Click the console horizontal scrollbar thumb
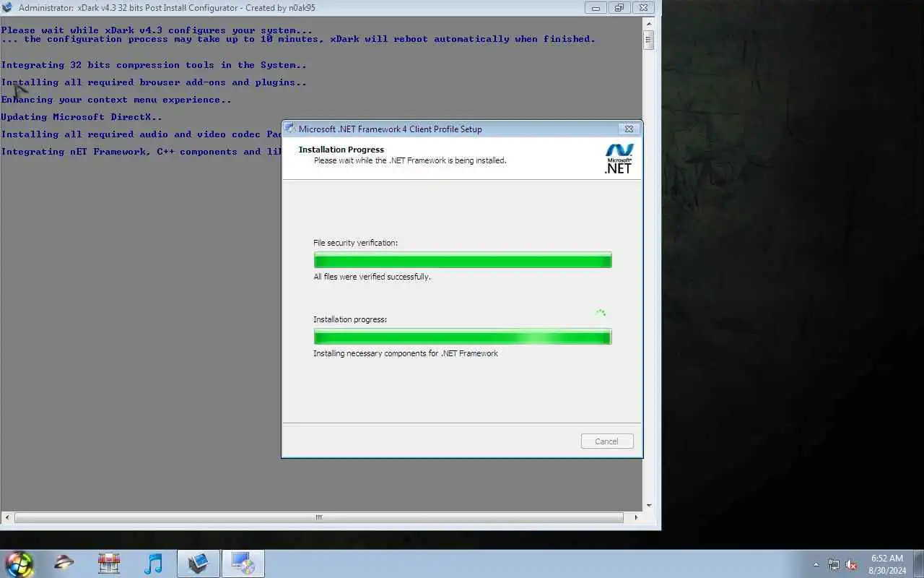This screenshot has height=578, width=924. (318, 517)
